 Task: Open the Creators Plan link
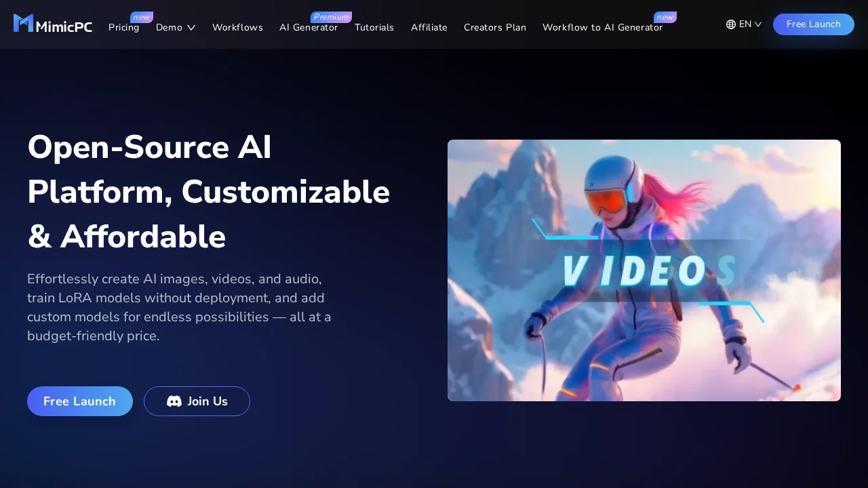tap(495, 28)
